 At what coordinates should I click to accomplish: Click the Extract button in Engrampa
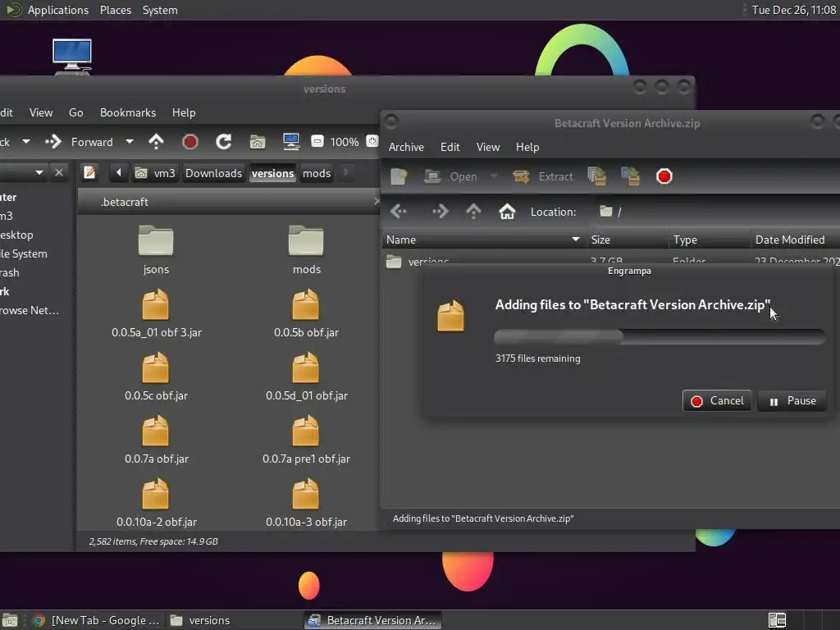(x=543, y=176)
